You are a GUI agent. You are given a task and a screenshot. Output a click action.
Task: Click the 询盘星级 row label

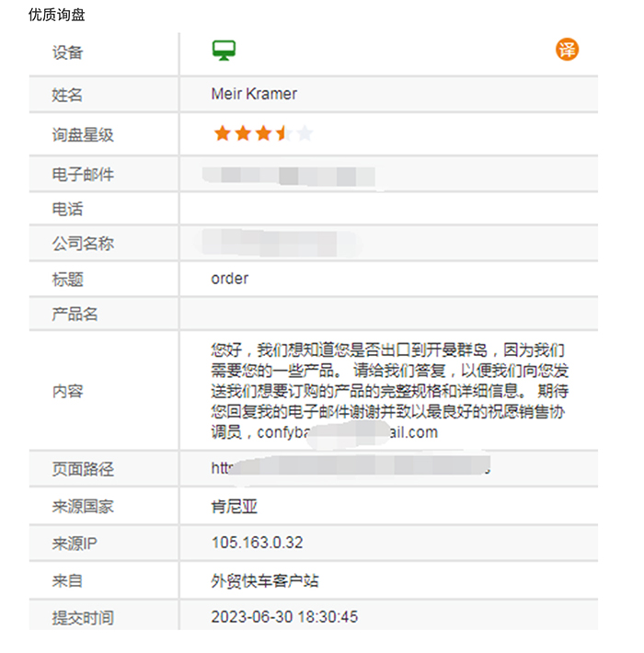(x=83, y=135)
